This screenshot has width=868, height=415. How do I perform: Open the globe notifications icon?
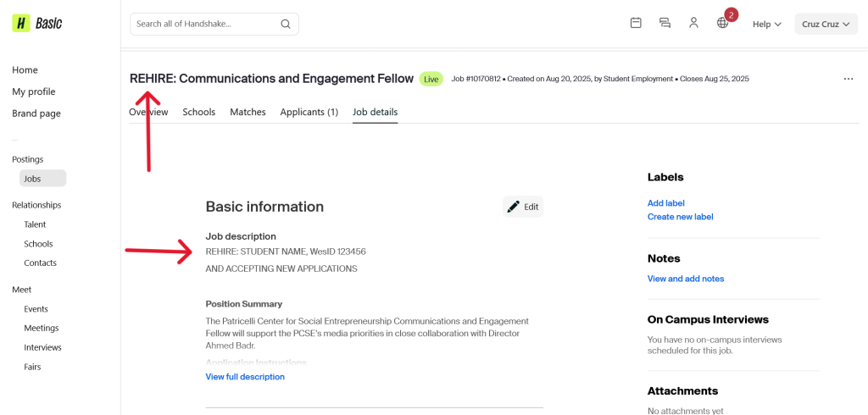(x=723, y=24)
